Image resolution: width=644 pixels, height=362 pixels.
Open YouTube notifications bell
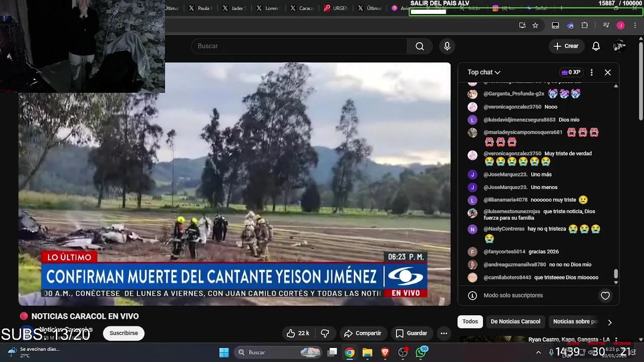tap(596, 46)
